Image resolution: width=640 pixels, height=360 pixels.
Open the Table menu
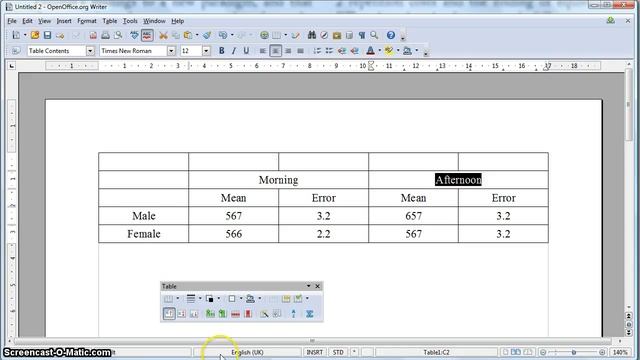pyautogui.click(x=109, y=21)
